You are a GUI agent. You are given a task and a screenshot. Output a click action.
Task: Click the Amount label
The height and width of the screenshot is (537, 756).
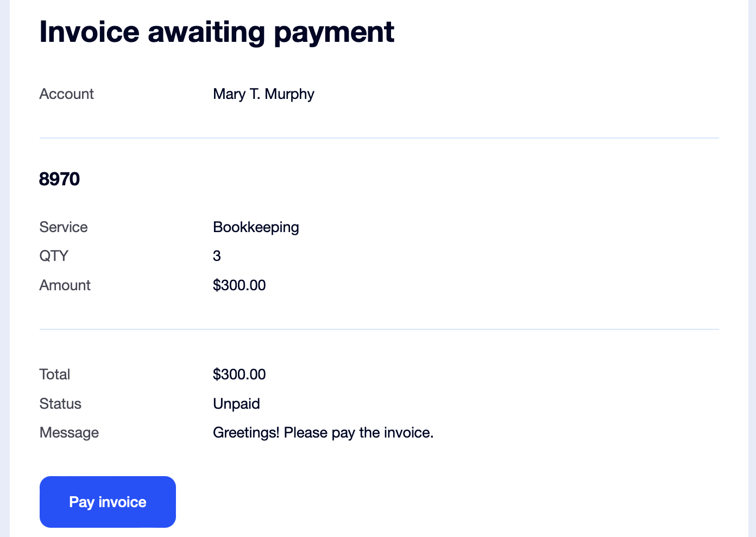click(x=65, y=285)
